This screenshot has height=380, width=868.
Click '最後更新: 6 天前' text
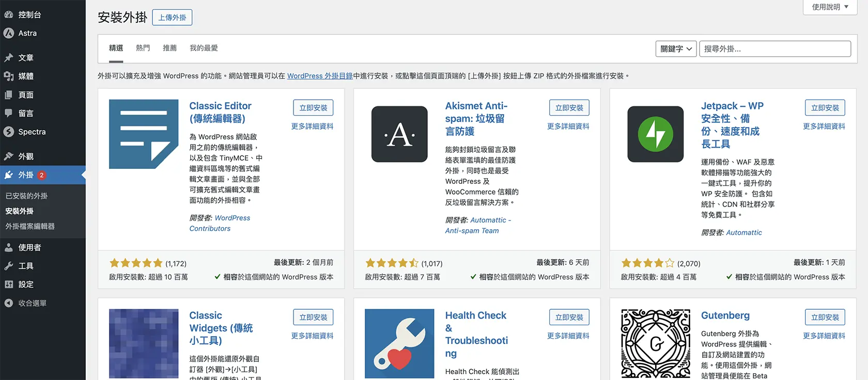[563, 263]
